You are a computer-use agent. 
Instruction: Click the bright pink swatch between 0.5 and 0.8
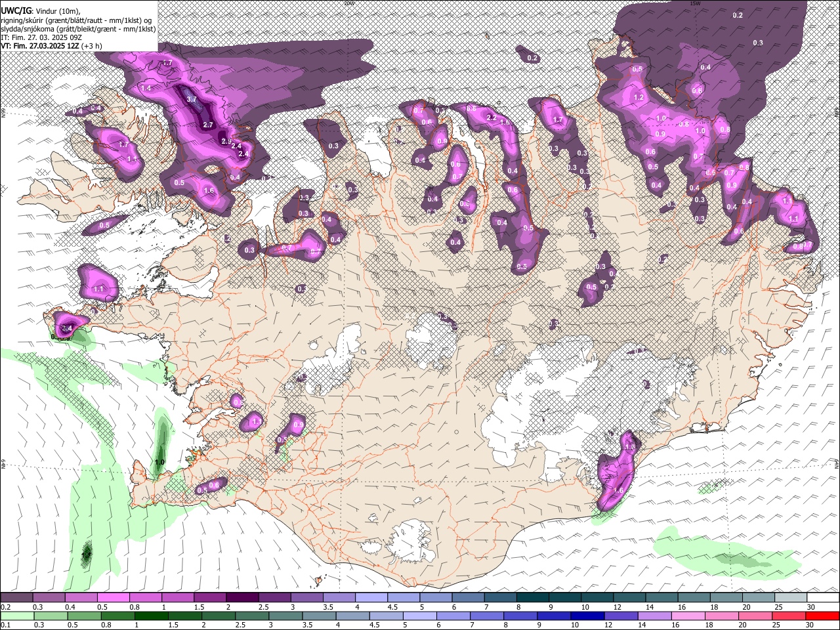(x=113, y=598)
